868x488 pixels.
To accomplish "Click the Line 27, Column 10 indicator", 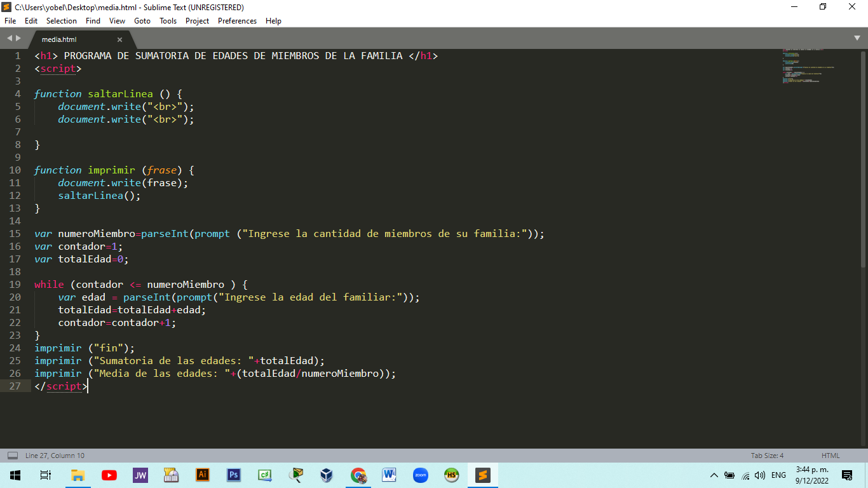I will click(55, 456).
